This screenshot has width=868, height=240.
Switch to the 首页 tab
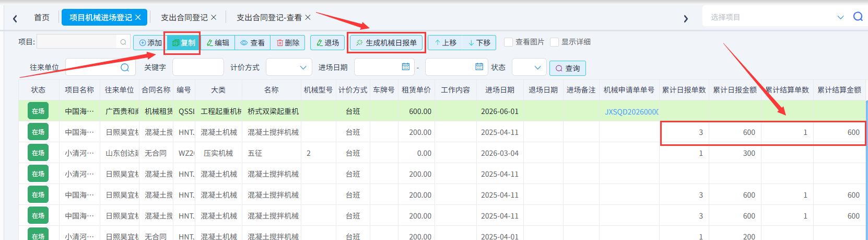pyautogui.click(x=42, y=17)
